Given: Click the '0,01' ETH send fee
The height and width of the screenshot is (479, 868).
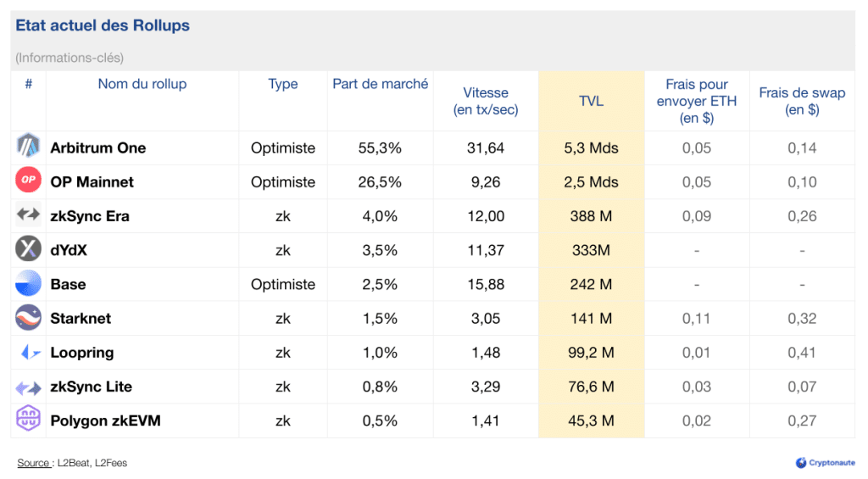Looking at the screenshot, I should pyautogui.click(x=697, y=353).
